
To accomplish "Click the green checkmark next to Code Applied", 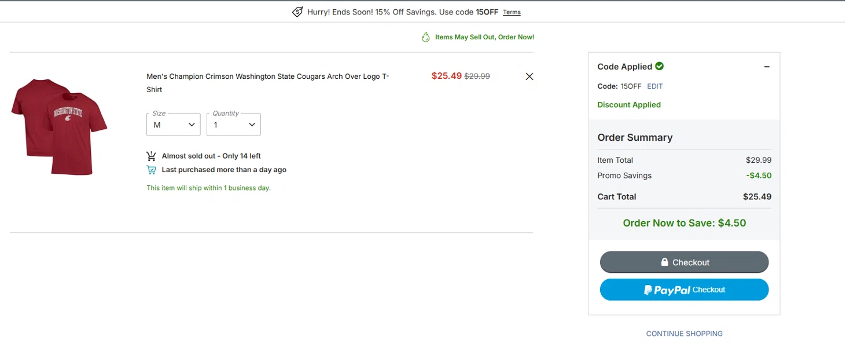I will click(x=660, y=66).
